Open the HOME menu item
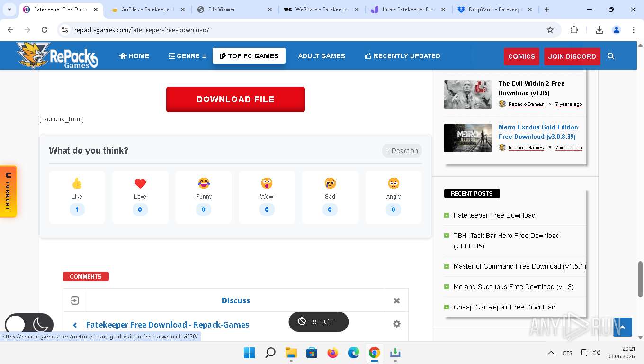The height and width of the screenshot is (364, 644). click(134, 56)
